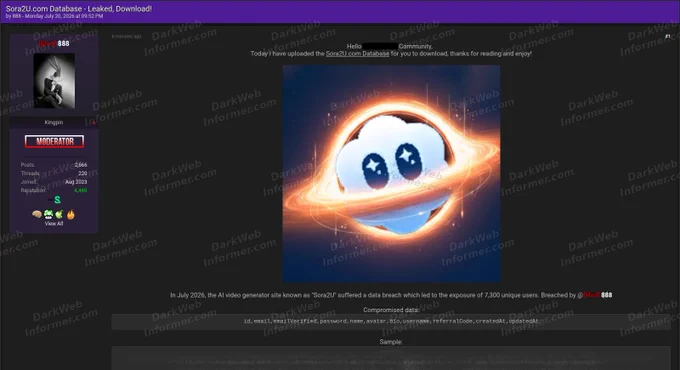Click the Posts count 2,666
Screen dimensions: 680x370
point(81,165)
